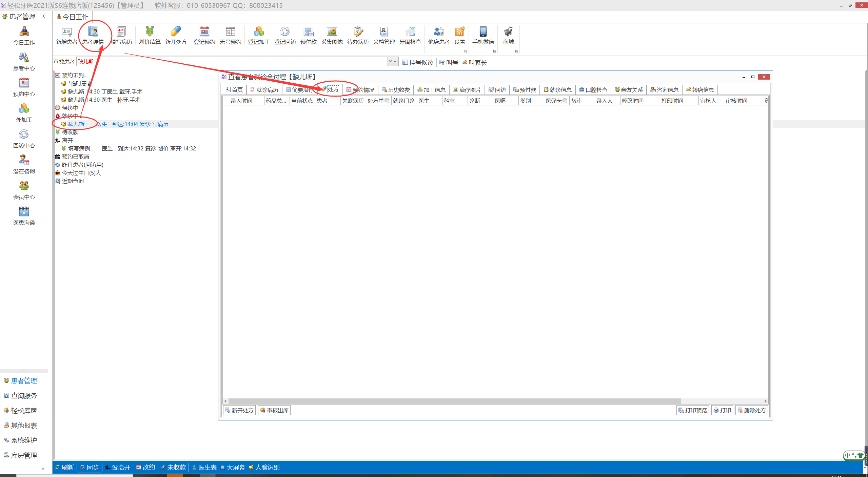Open 登记预约 calendar tool
This screenshot has width=868, height=477.
[204, 36]
